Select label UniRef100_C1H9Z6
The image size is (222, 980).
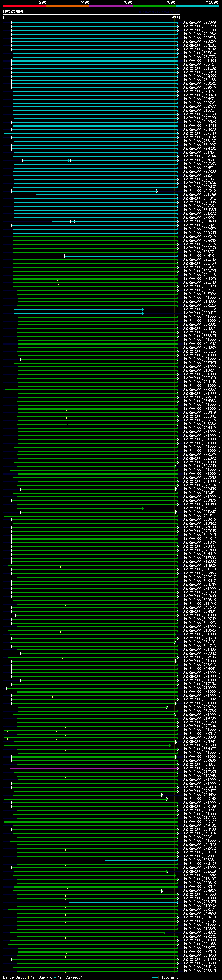tap(199, 566)
